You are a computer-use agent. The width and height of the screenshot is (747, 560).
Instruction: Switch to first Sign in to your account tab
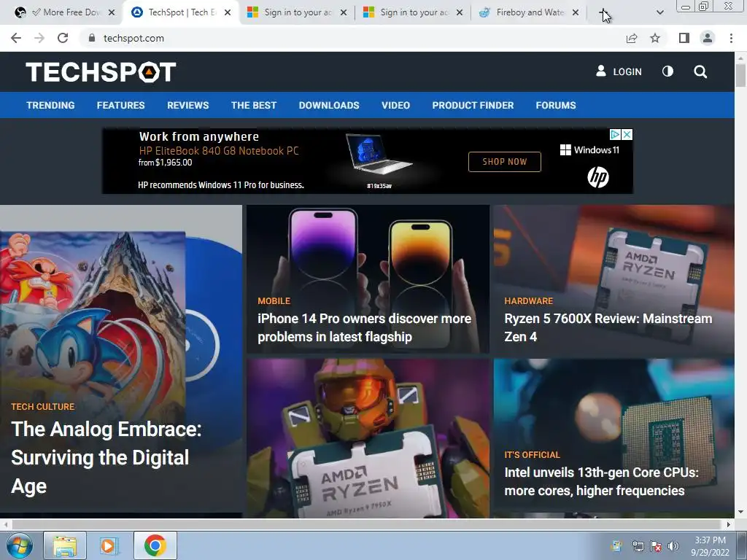[x=297, y=12]
